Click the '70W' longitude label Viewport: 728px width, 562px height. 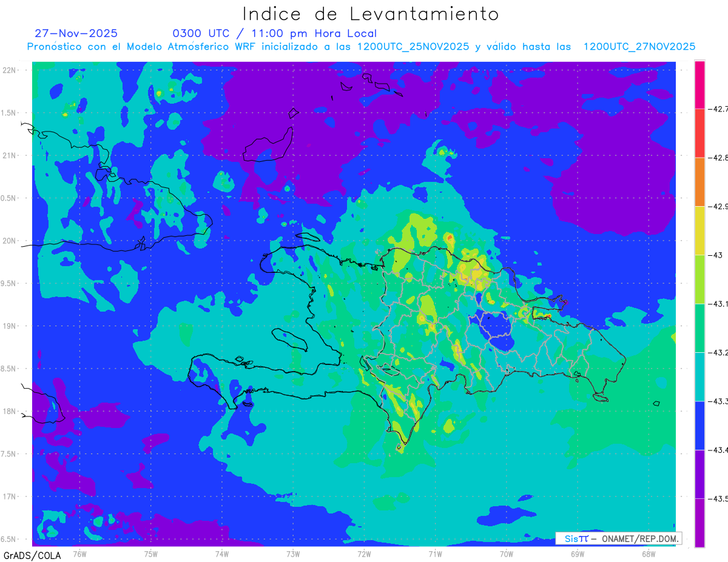(x=506, y=553)
